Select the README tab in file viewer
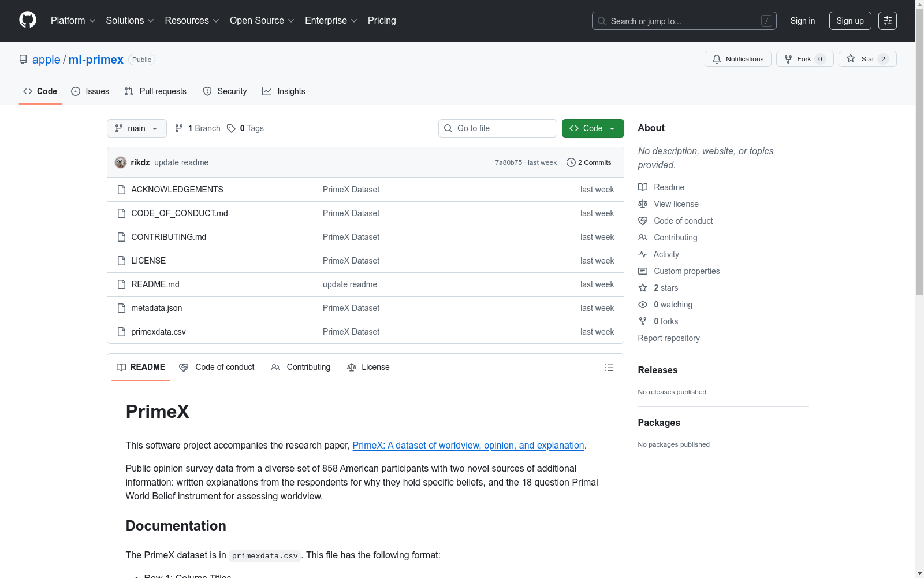The height and width of the screenshot is (578, 924). point(141,367)
